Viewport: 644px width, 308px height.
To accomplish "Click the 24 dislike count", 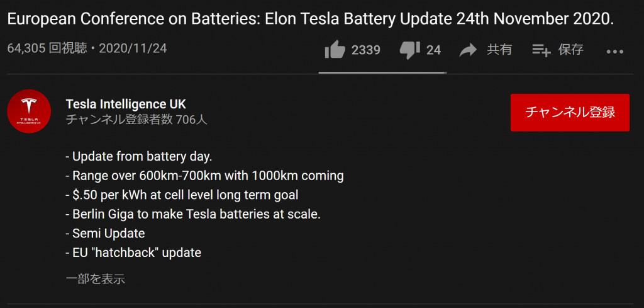I will pos(433,50).
